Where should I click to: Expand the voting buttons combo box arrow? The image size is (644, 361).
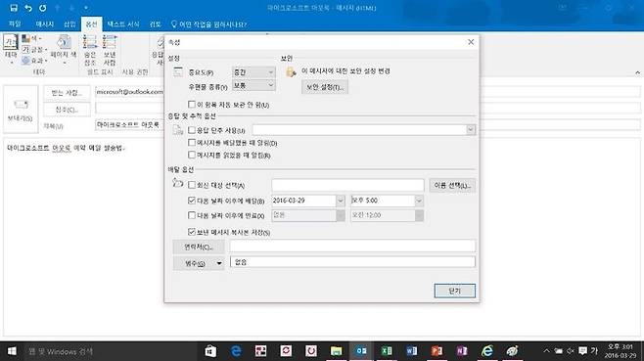pyautogui.click(x=471, y=130)
